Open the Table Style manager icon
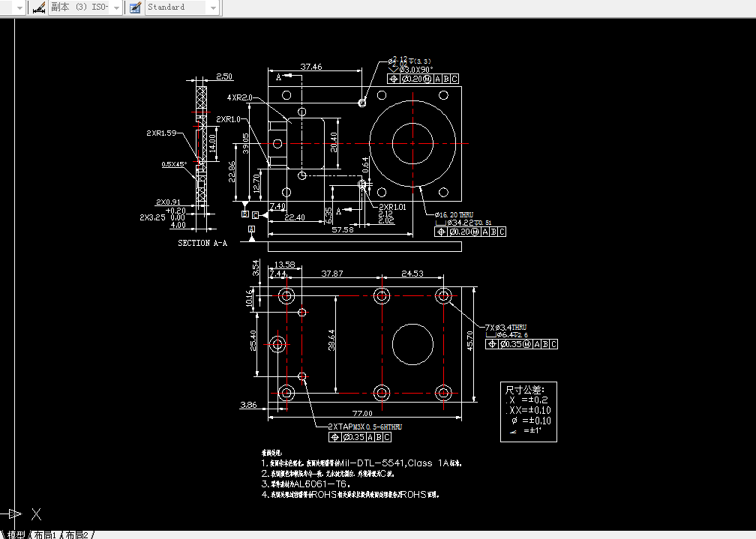756x539 pixels. (x=136, y=7)
